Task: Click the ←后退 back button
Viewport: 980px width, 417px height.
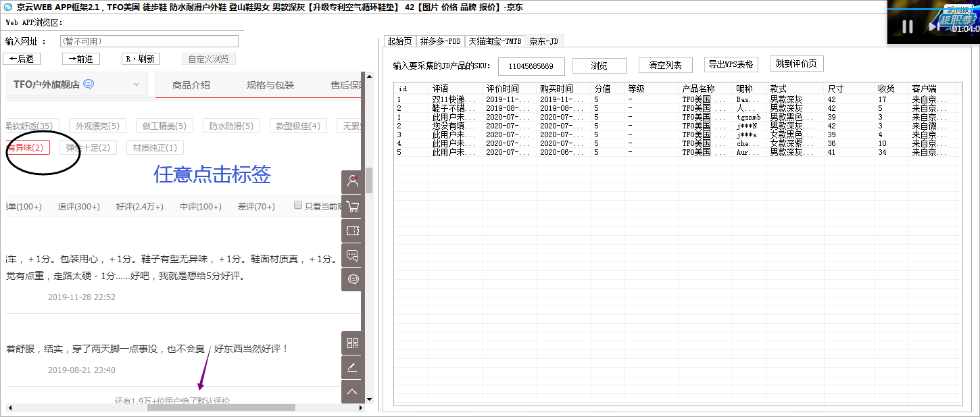Action: (x=22, y=59)
